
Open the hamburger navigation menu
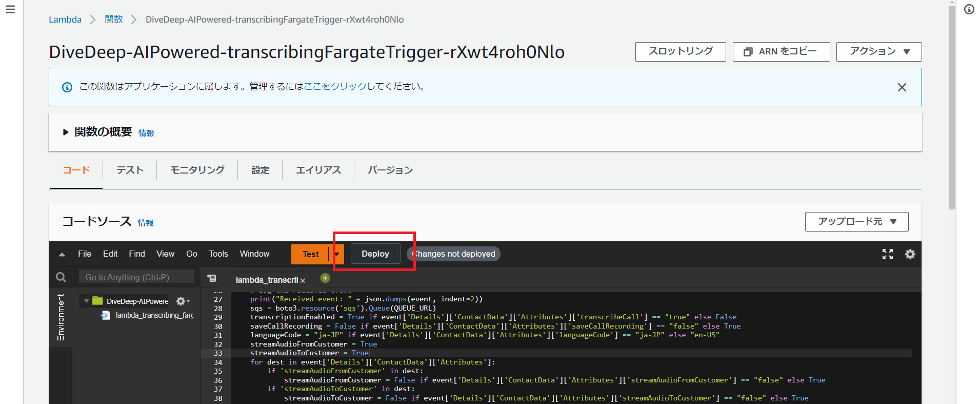point(10,9)
